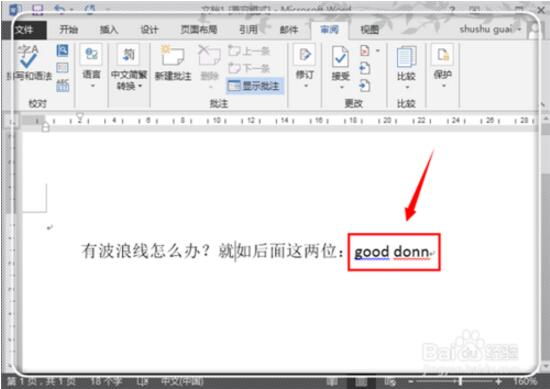The width and height of the screenshot is (550, 389).
Task: Switch to Read Mode view
Action: click(332, 381)
